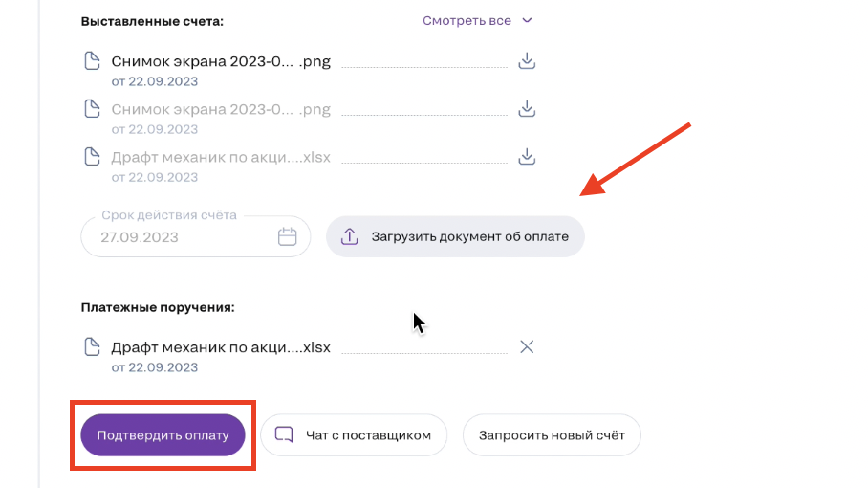Download the first Снимок экрана png invoice
Screen dimensions: 868x488
527,60
